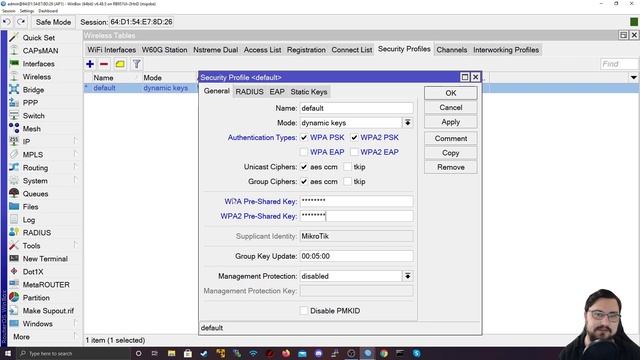Remove profile with red minus icon
Viewport: 640px width, 360px height.
104,64
